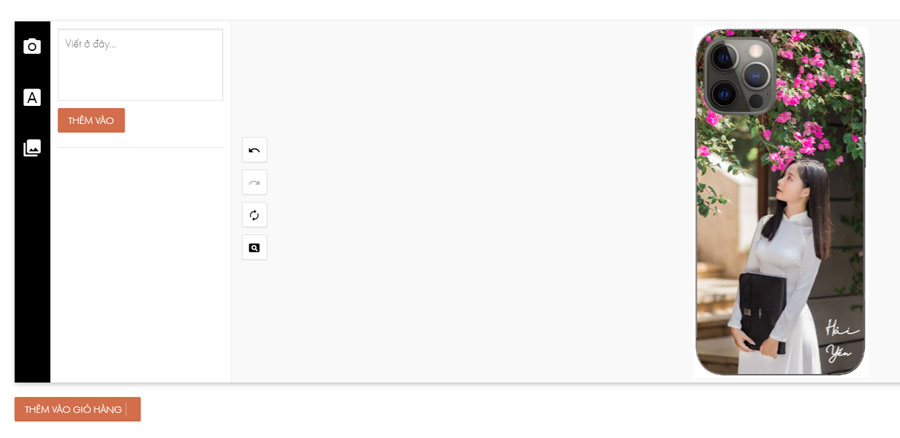This screenshot has width=900, height=438.
Task: Click the redo arrow button
Action: tap(254, 183)
